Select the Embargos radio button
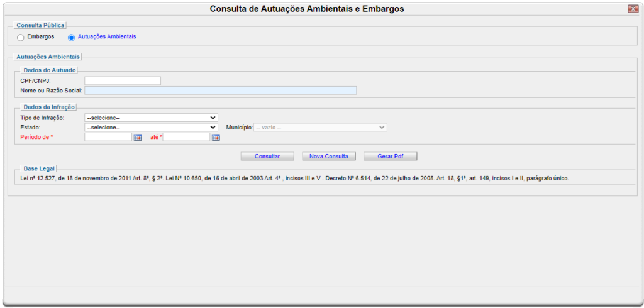 pyautogui.click(x=21, y=37)
